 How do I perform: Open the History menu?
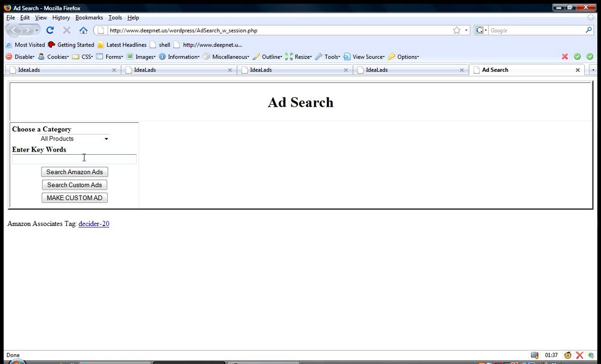coord(61,18)
